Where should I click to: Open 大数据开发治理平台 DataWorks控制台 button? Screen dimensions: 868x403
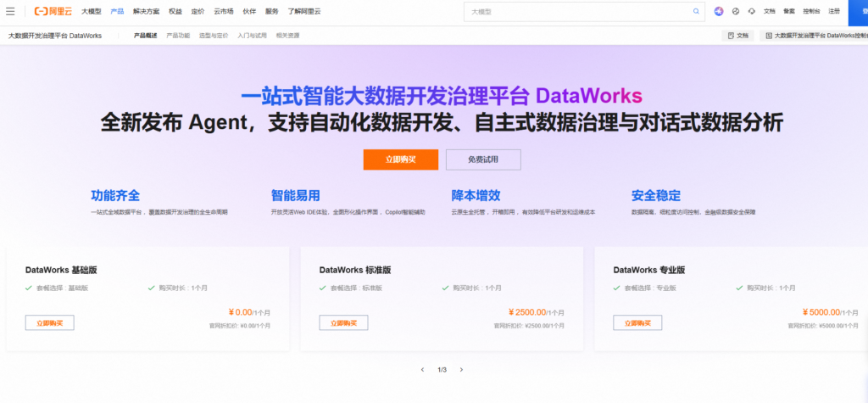814,36
